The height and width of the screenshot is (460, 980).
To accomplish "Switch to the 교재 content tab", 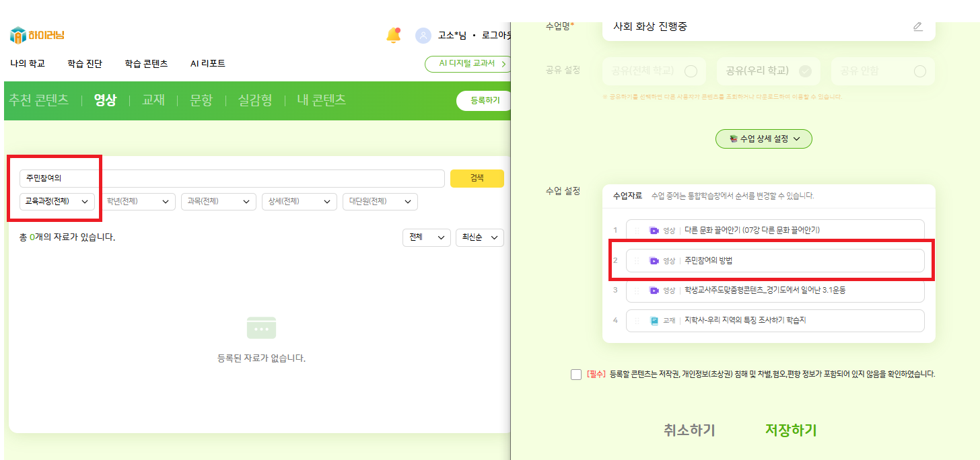I will pos(153,100).
